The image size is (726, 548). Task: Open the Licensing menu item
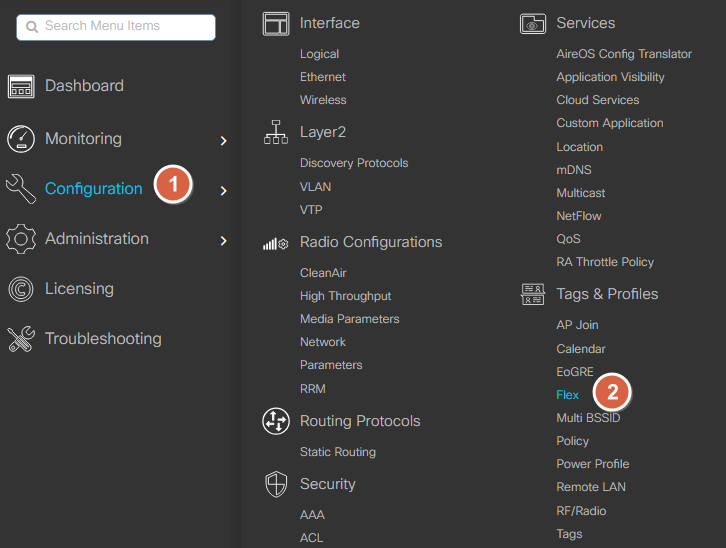[x=79, y=289]
